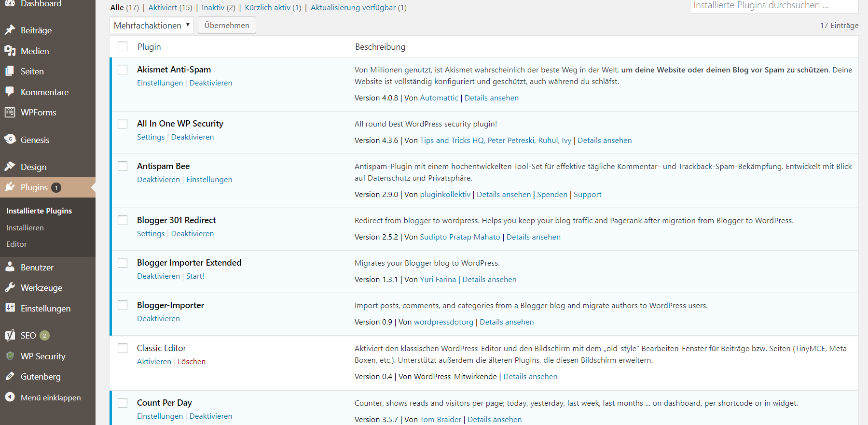Tick the select-all plugins header checkbox

click(123, 46)
